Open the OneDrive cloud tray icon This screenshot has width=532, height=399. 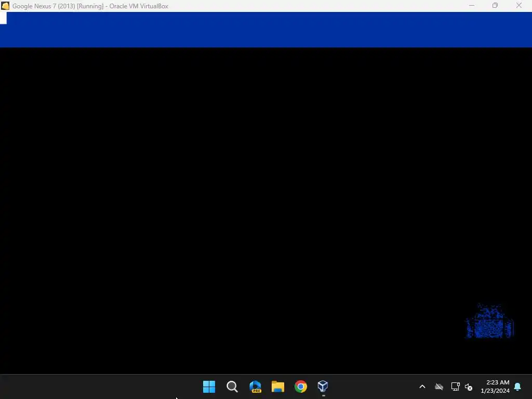tap(439, 387)
